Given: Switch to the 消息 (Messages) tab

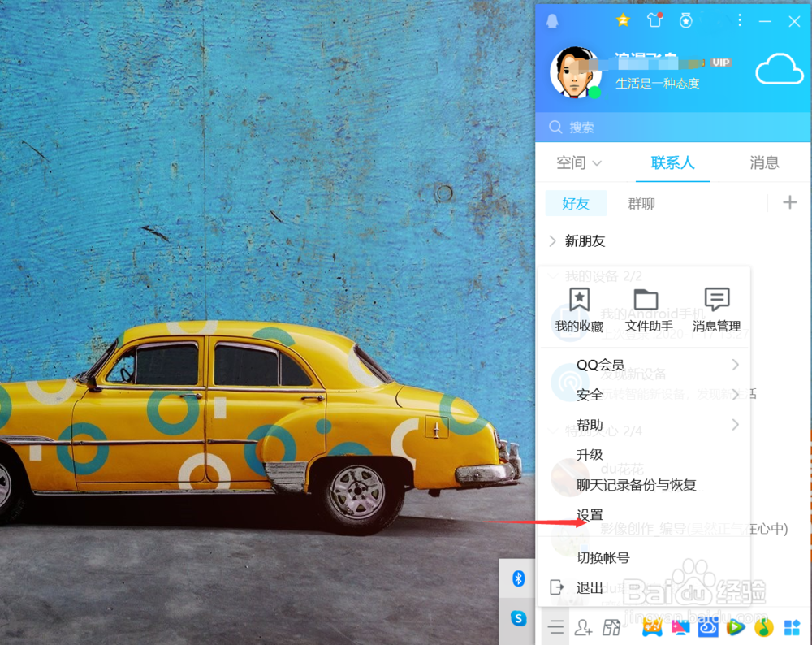Looking at the screenshot, I should click(764, 162).
